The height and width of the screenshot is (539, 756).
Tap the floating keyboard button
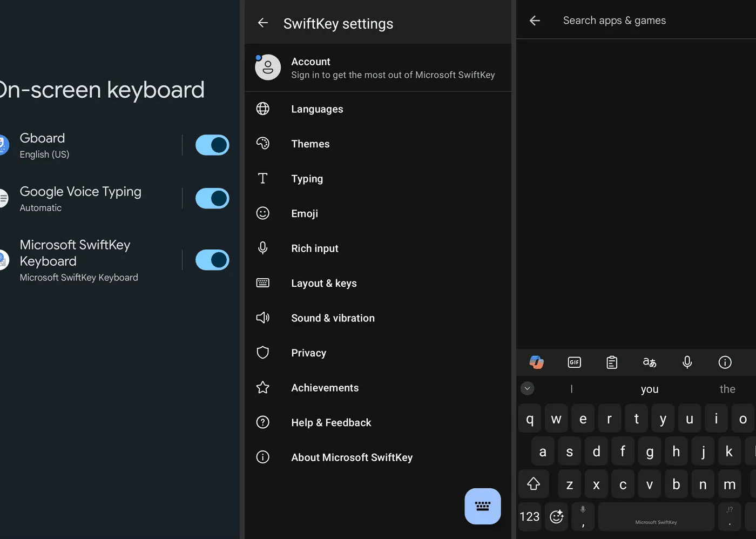click(x=482, y=506)
